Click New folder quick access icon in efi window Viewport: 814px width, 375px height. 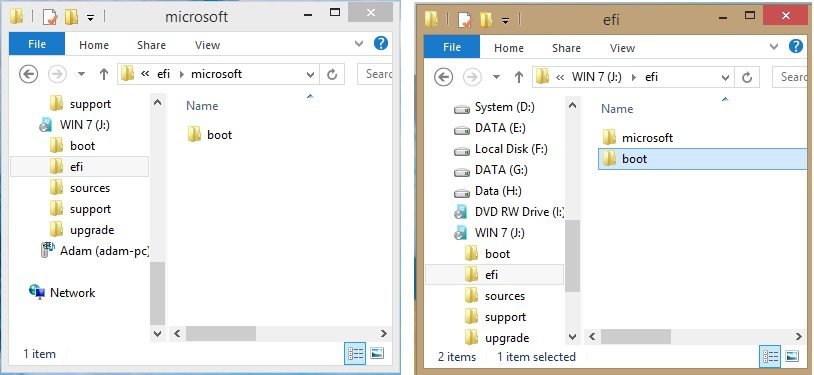click(486, 20)
